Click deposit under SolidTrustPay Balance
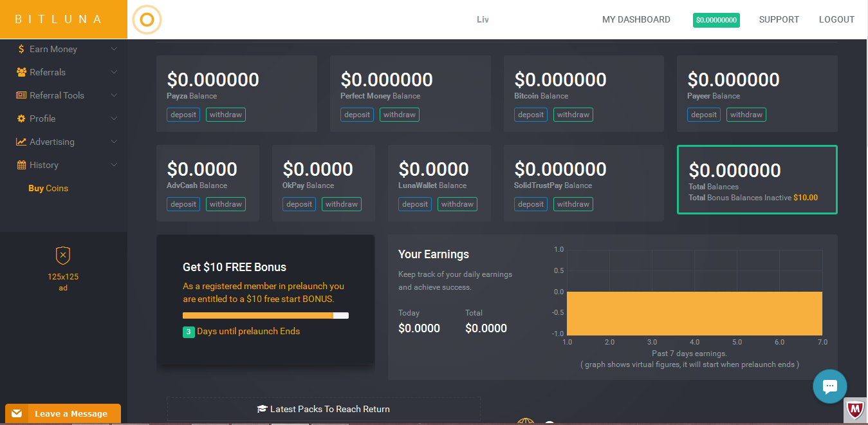Screen dimensions: 868x425 pyautogui.click(x=531, y=204)
